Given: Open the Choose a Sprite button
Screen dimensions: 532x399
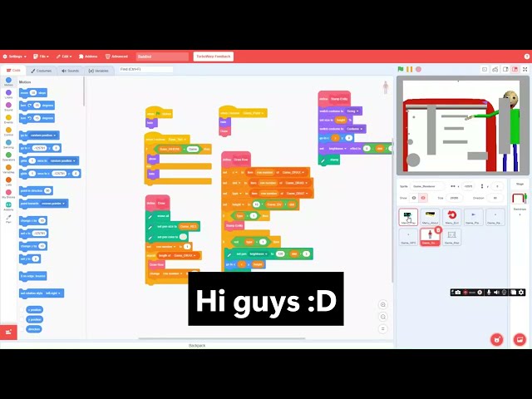Looking at the screenshot, I should click(497, 339).
